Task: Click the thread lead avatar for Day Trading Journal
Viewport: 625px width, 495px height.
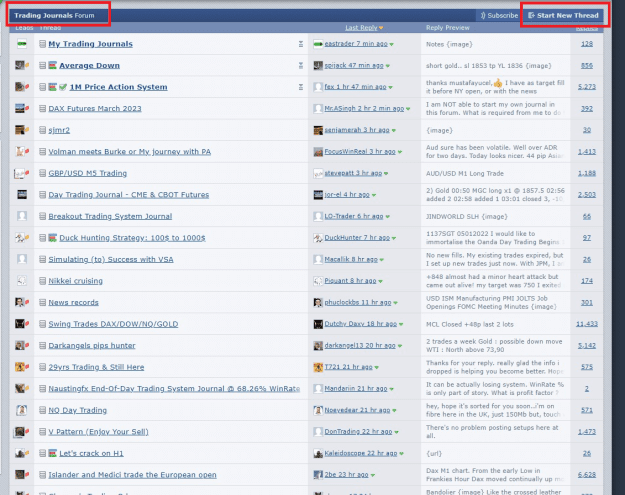Action: pyautogui.click(x=22, y=194)
